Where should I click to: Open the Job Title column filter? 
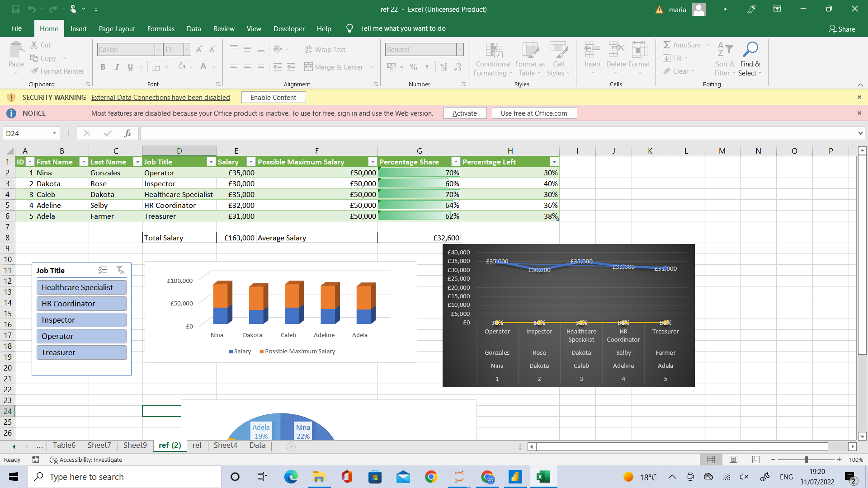pyautogui.click(x=211, y=161)
